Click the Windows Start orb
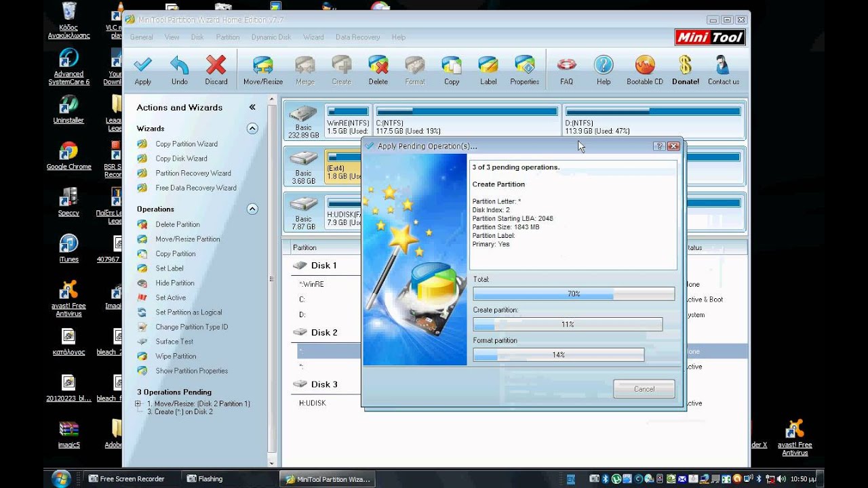The image size is (868, 488). (62, 479)
